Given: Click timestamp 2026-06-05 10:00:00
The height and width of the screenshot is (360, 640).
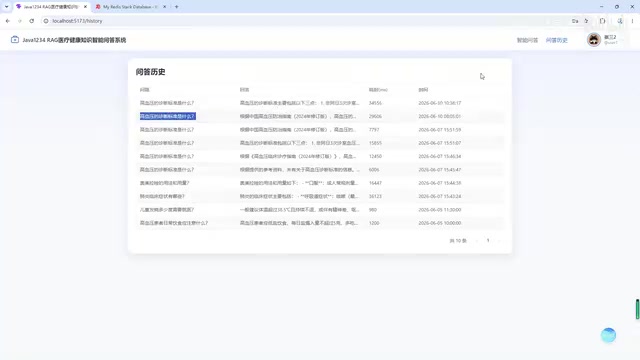Looking at the screenshot, I should tap(440, 223).
